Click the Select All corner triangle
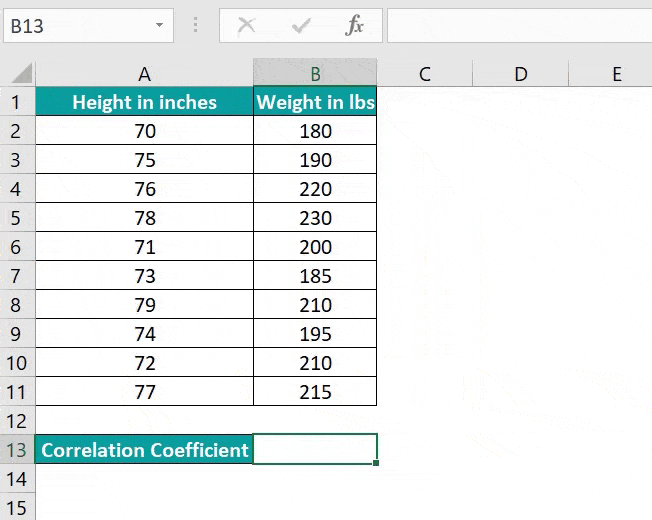 (22, 73)
